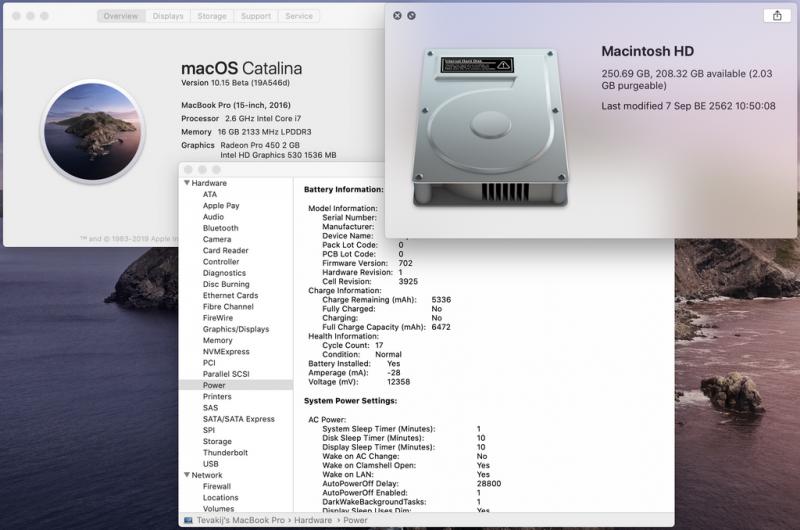The height and width of the screenshot is (530, 800).
Task: Close the Macintosh HD Quick Look panel
Action: (x=397, y=16)
